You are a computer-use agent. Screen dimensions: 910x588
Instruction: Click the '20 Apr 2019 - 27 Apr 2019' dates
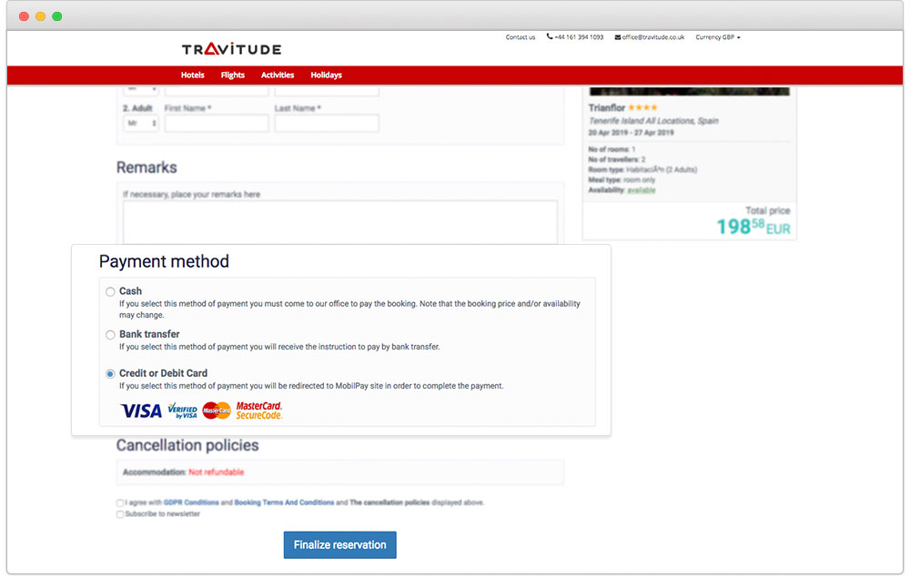click(631, 133)
